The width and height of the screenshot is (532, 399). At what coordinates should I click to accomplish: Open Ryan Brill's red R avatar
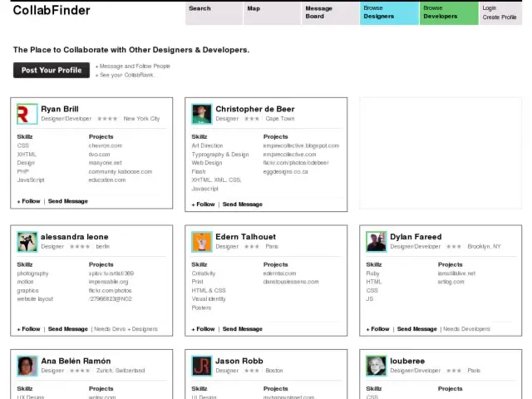[27, 114]
